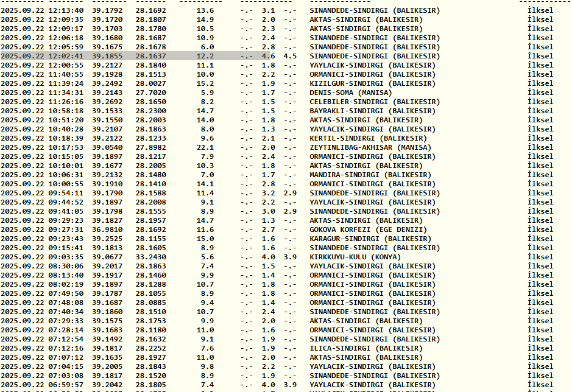Click the 27.7020 longitude value
Image resolution: width=572 pixels, height=392 pixels.
coord(150,93)
